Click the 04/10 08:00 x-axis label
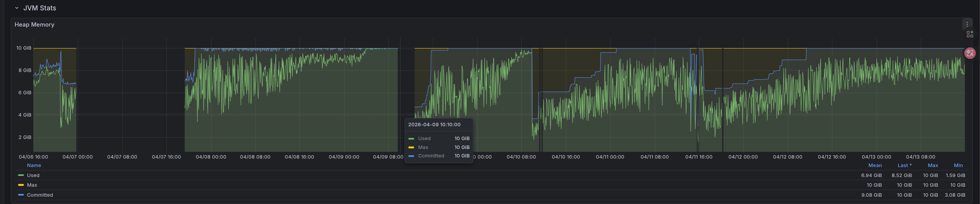This screenshot has height=204, width=980. click(x=521, y=157)
